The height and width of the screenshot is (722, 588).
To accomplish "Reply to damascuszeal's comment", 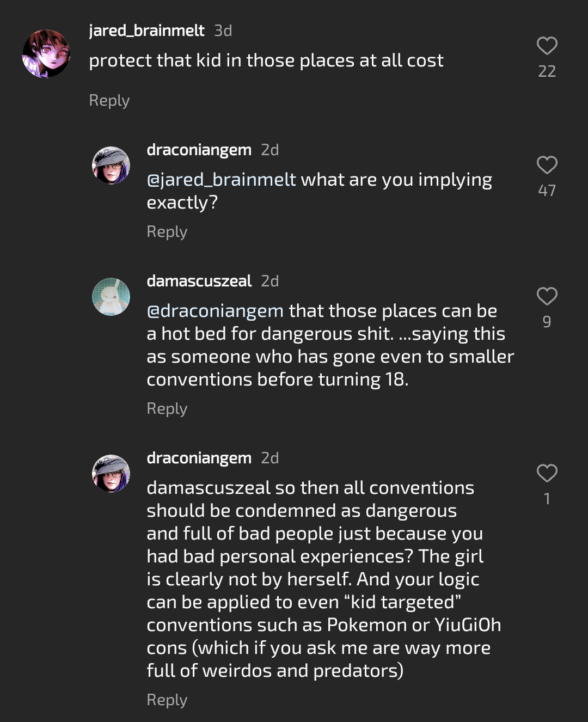I will (x=167, y=409).
